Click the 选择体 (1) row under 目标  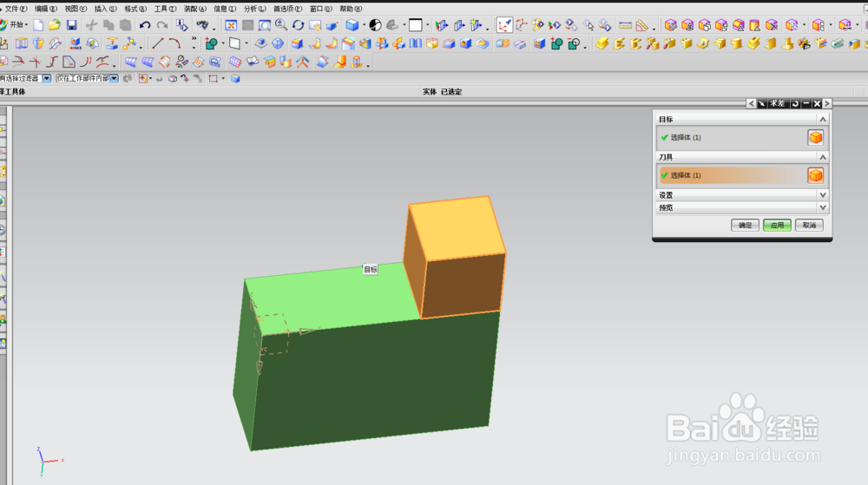733,138
